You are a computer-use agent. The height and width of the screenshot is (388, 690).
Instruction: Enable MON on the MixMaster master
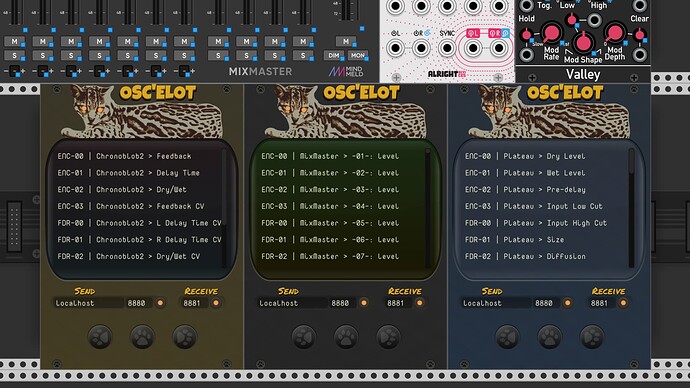point(358,55)
